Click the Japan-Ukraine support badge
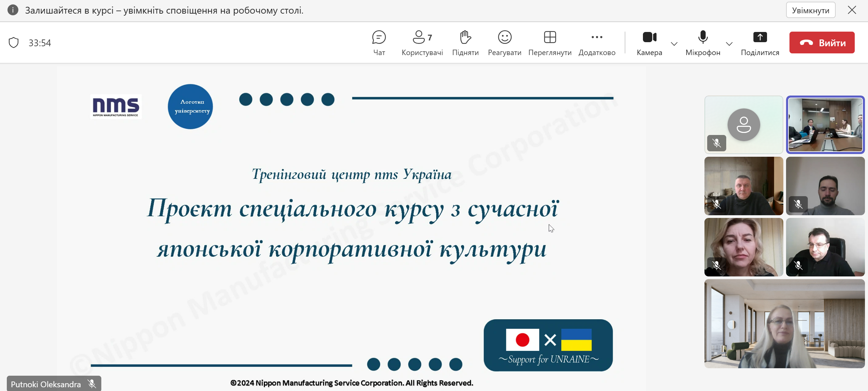Screen dimensions: 868x391 click(548, 345)
